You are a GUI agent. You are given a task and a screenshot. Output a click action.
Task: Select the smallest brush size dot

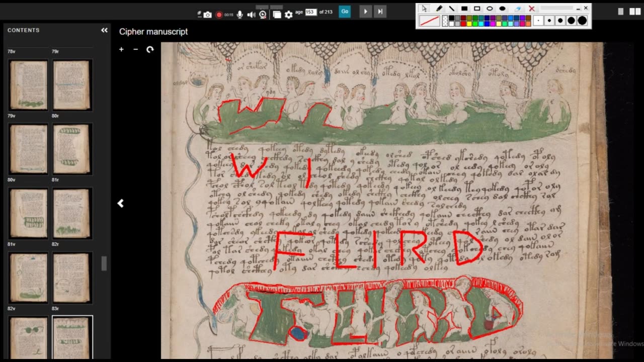point(538,21)
